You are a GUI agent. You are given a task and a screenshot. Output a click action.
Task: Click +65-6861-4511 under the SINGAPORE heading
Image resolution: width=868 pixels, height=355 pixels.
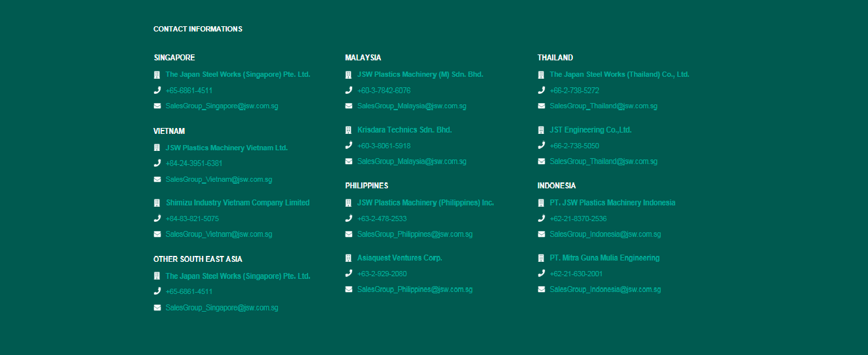tap(189, 91)
